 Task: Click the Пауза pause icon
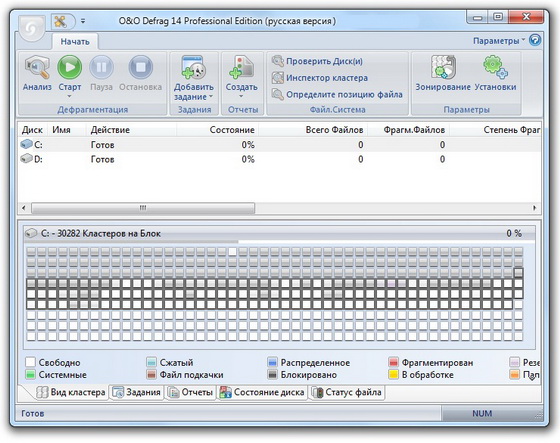(x=101, y=67)
